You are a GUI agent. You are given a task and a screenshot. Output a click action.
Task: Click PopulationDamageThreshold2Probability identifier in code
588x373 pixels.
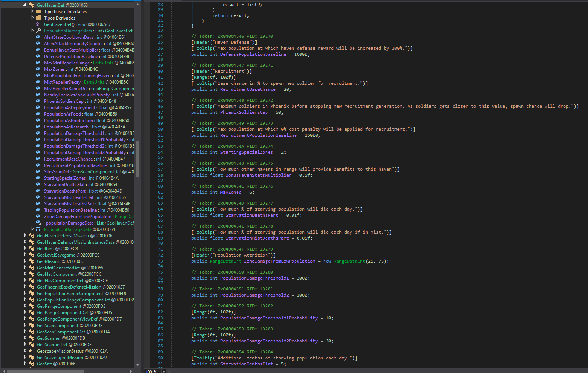pos(269,341)
